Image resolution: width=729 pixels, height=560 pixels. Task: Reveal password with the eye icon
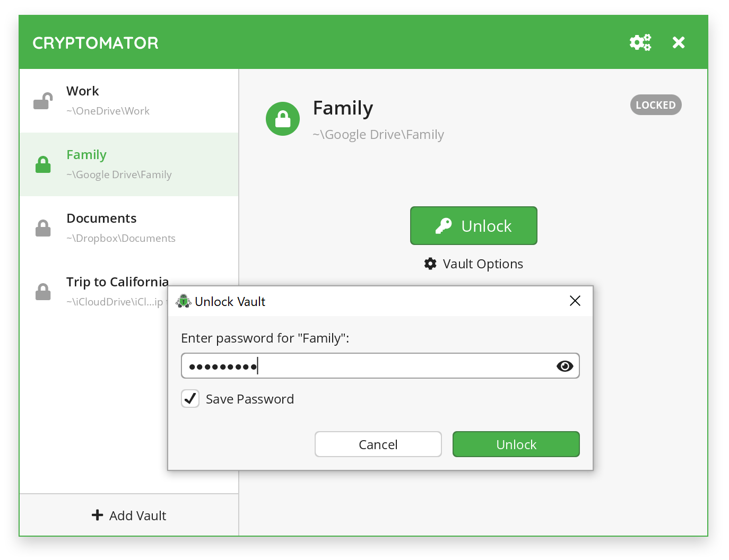(x=565, y=366)
